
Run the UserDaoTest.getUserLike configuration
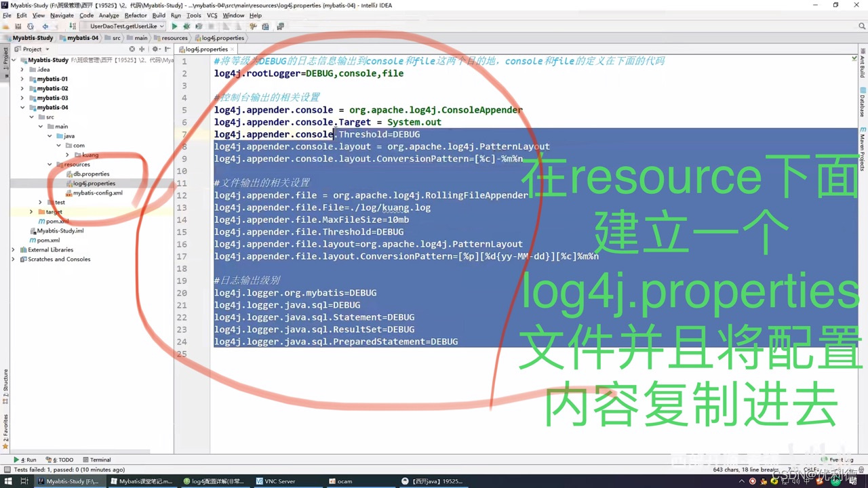point(174,26)
